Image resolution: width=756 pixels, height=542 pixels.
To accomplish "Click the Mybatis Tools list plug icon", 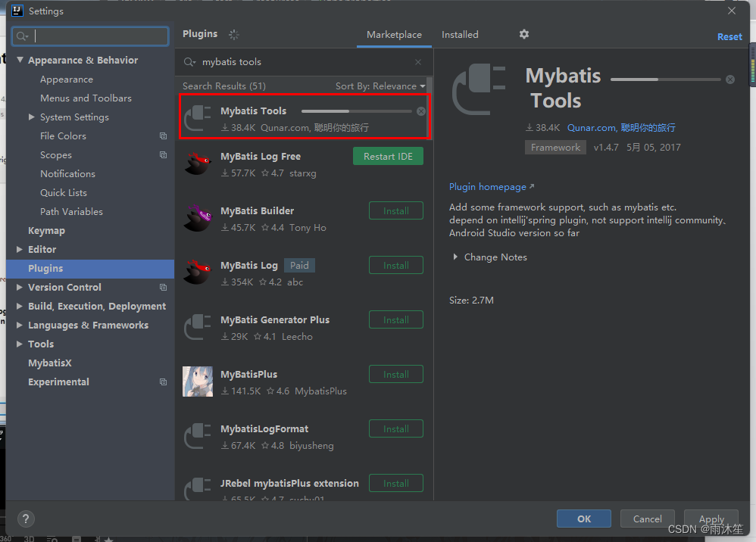I will (x=198, y=118).
